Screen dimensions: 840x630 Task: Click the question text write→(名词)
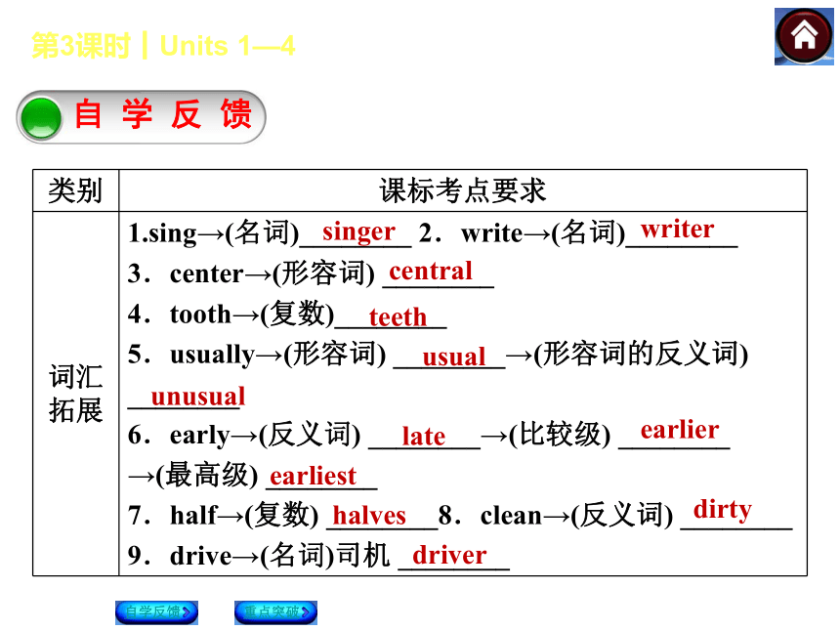[x=543, y=233]
